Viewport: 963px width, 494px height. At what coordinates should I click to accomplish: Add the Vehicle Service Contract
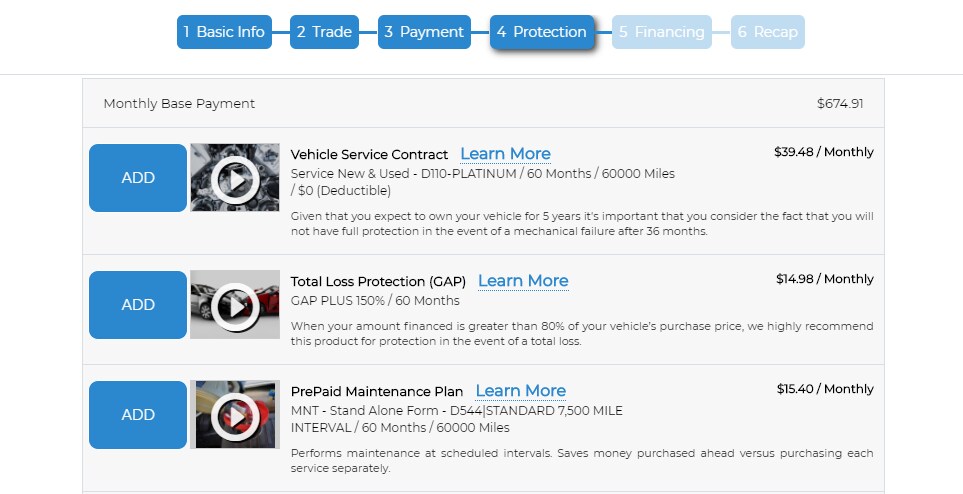click(138, 178)
